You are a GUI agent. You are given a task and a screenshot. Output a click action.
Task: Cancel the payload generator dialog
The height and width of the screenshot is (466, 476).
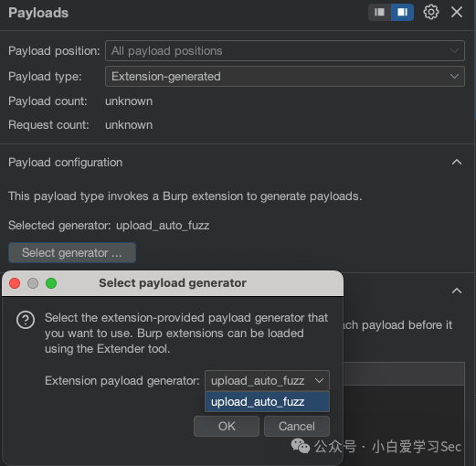point(297,427)
